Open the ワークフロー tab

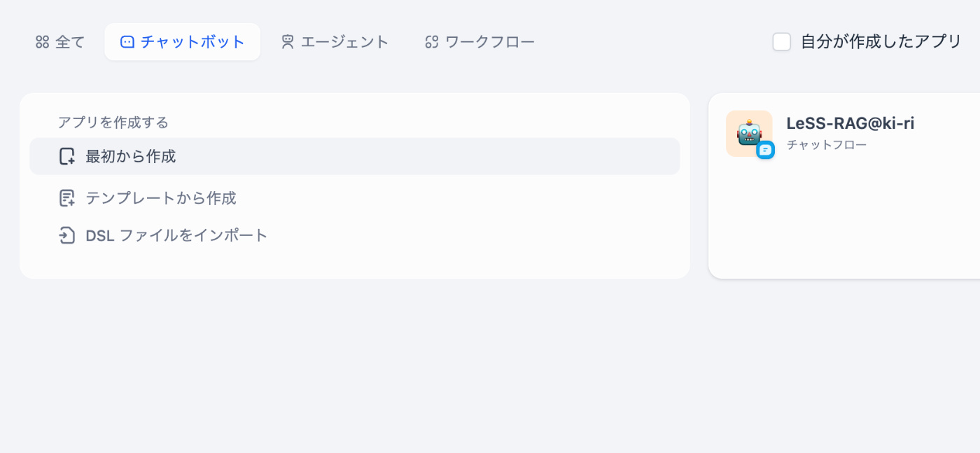click(479, 42)
